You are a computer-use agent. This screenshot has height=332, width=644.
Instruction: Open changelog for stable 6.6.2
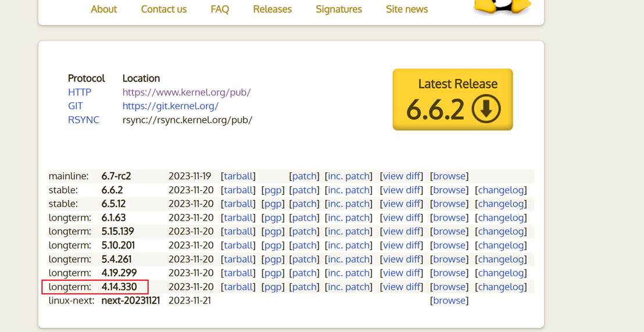coord(501,190)
